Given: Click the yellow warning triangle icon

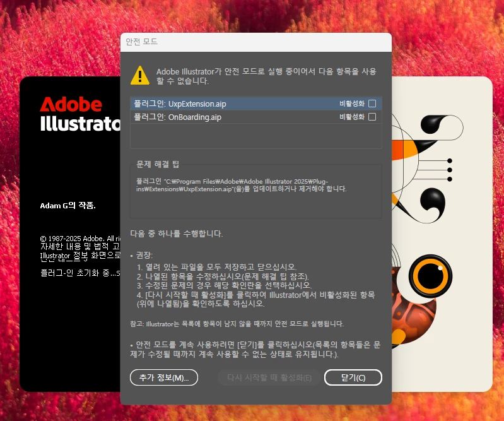Looking at the screenshot, I should (140, 76).
